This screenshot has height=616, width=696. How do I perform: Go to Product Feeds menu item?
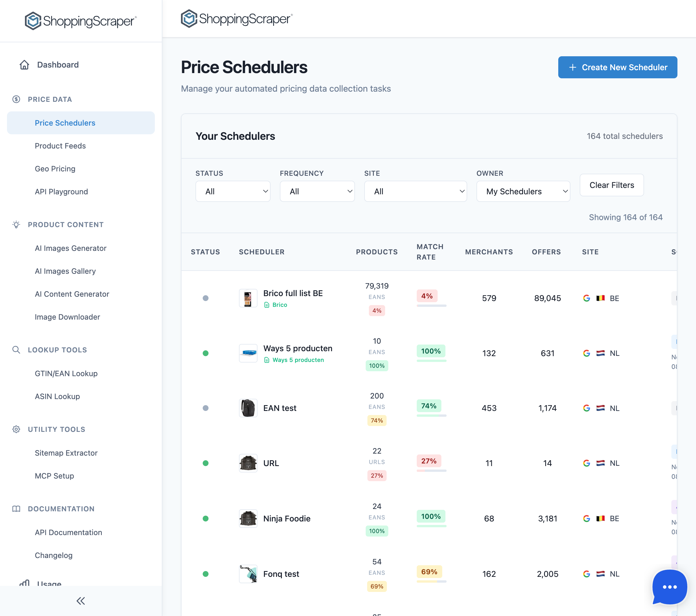tap(60, 146)
